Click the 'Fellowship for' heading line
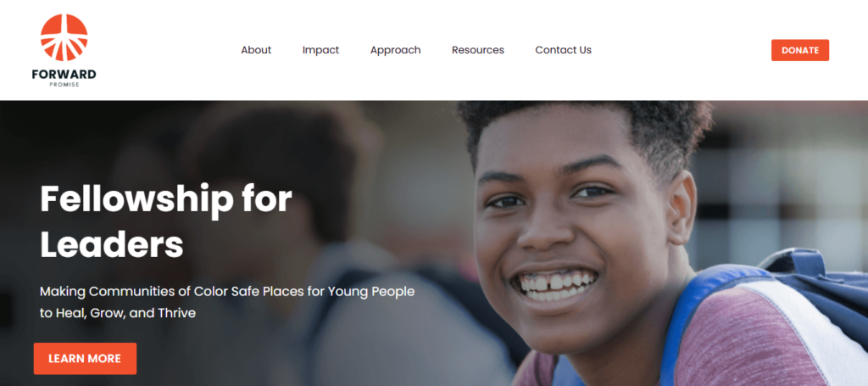Viewport: 868px width, 386px height. click(x=166, y=199)
